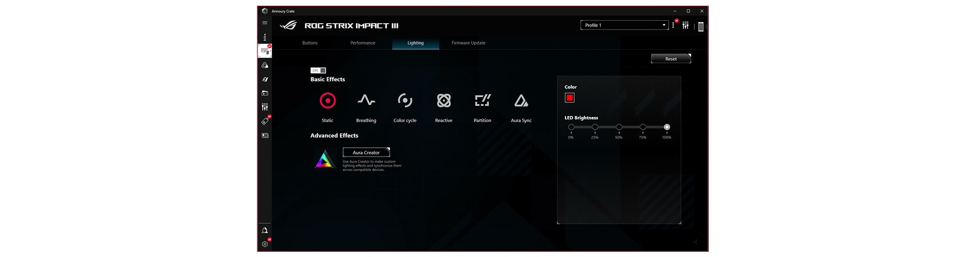Viewport: 980px width, 257px height.
Task: Expand the hamburger sidebar menu
Action: click(x=265, y=23)
